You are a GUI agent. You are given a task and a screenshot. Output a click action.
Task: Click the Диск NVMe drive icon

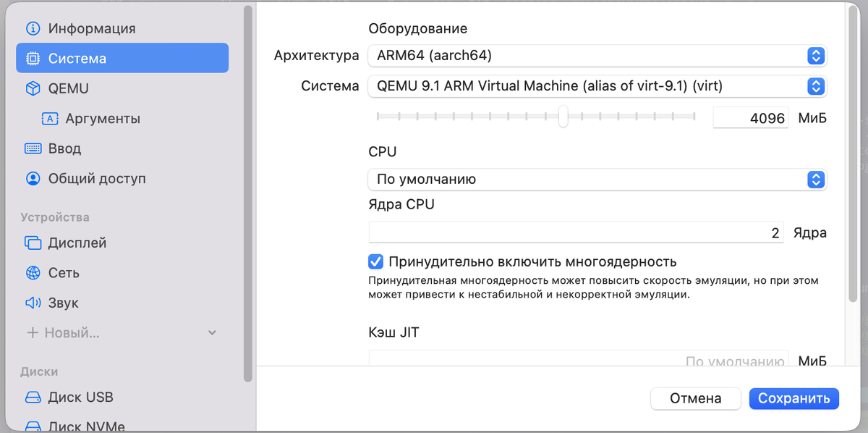point(33,426)
